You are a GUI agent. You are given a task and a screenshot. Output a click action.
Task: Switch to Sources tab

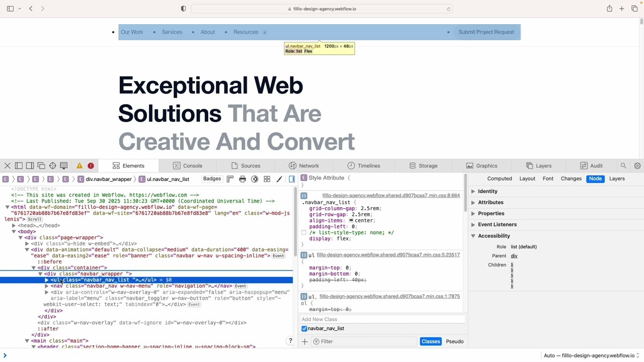pyautogui.click(x=246, y=165)
